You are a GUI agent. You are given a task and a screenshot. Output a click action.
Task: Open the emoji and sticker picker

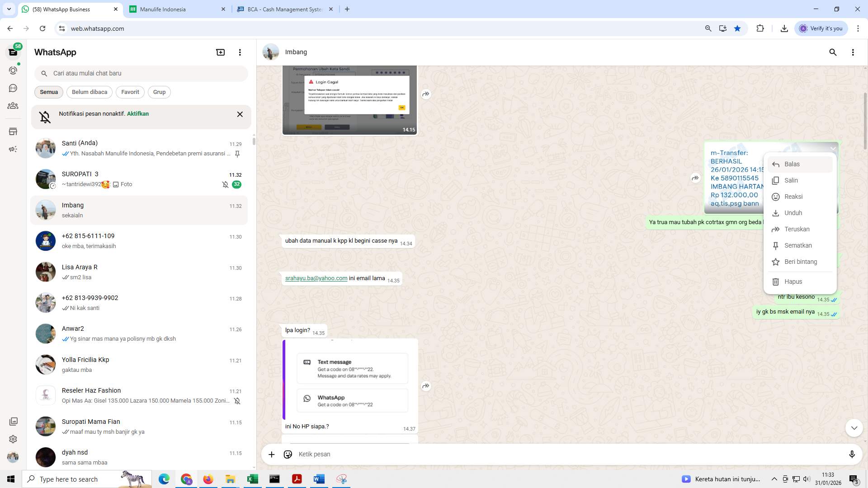(288, 454)
